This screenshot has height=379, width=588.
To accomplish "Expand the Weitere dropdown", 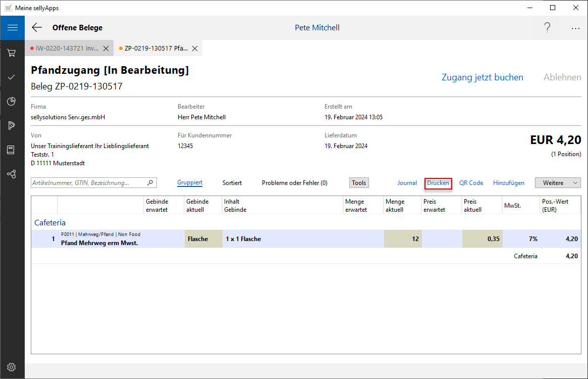I will point(558,183).
